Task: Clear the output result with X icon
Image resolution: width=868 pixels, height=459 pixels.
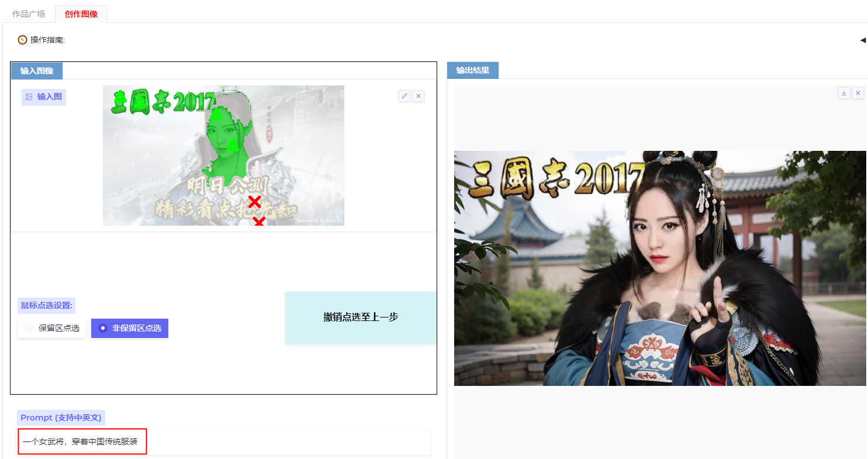Action: (x=857, y=93)
